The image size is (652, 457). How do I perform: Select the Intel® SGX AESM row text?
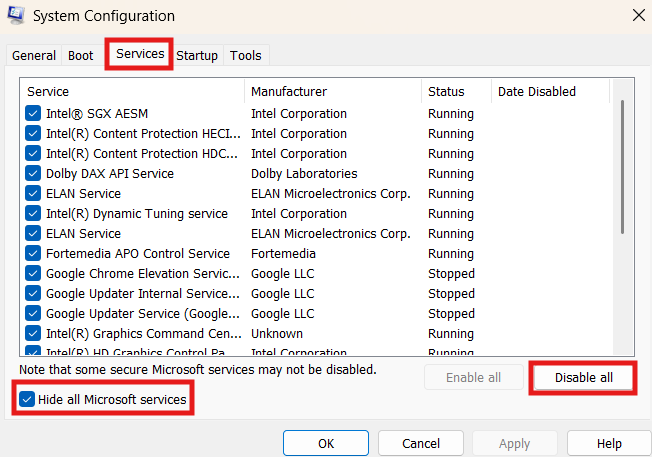(97, 114)
